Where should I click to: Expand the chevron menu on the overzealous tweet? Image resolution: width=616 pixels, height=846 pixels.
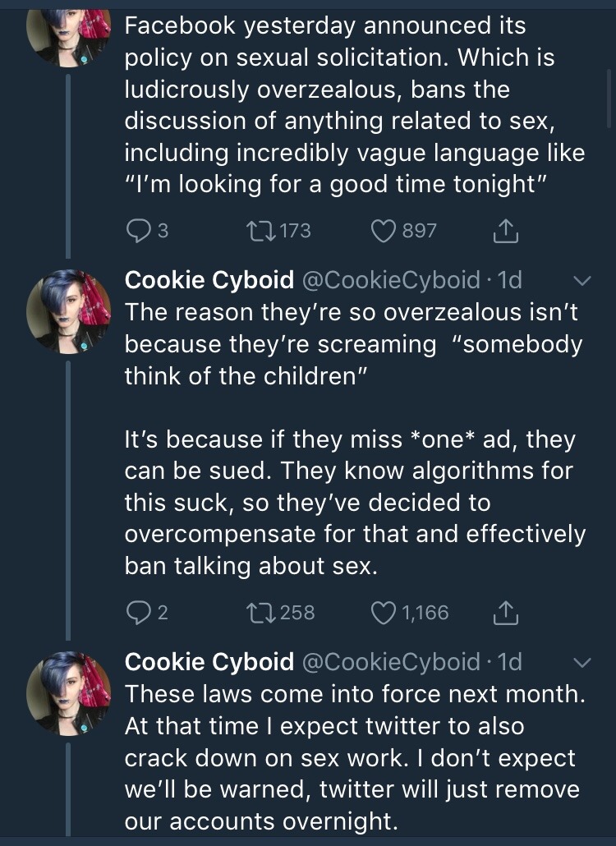pos(582,281)
